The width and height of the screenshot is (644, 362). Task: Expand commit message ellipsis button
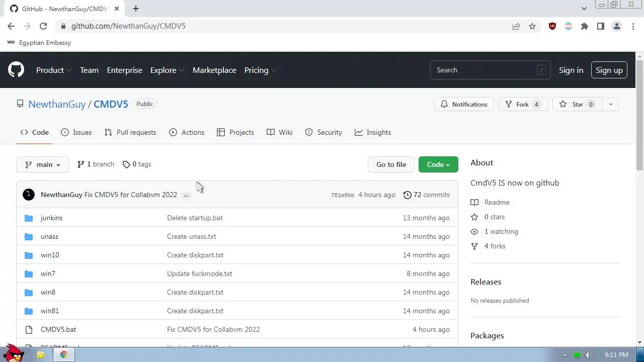click(186, 195)
